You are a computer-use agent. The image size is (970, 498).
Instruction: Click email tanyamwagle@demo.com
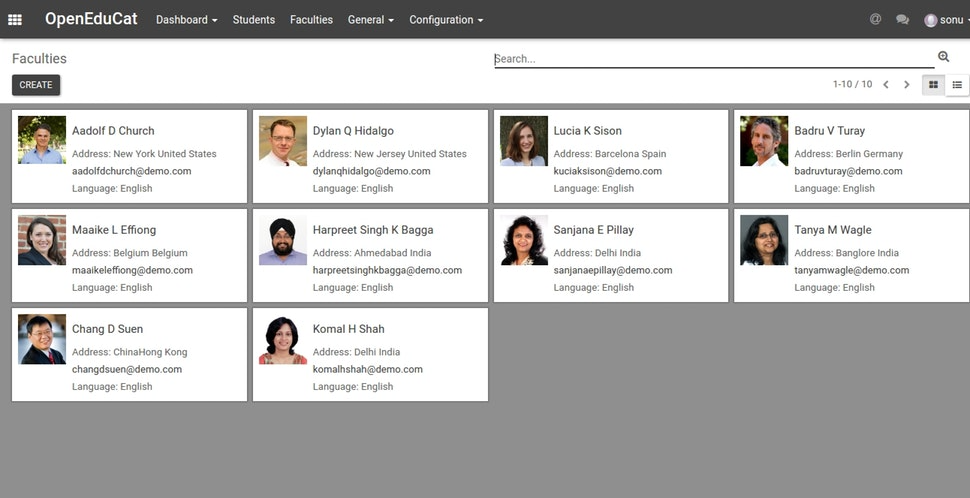[x=852, y=270]
